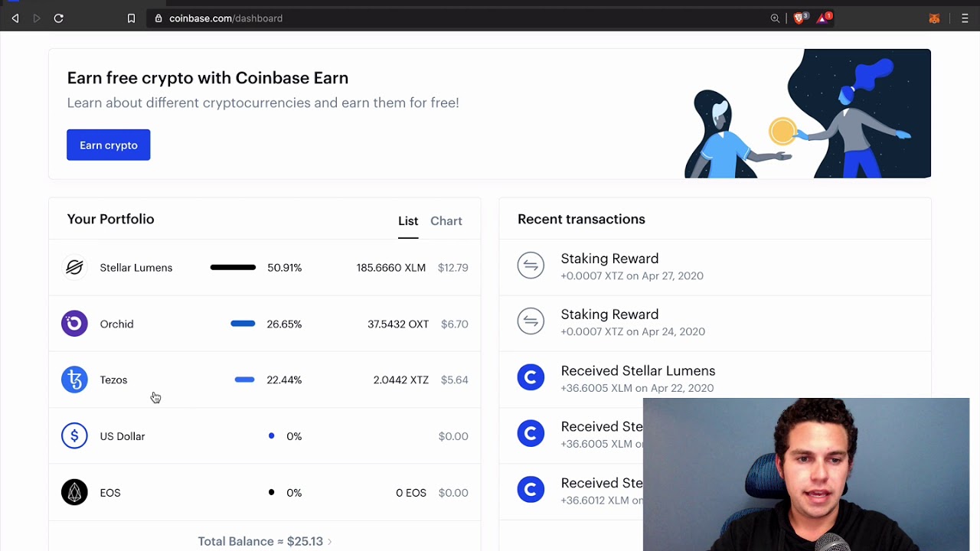This screenshot has width=980, height=551.
Task: Click the Tezos 22.44% allocation bar
Action: click(244, 380)
